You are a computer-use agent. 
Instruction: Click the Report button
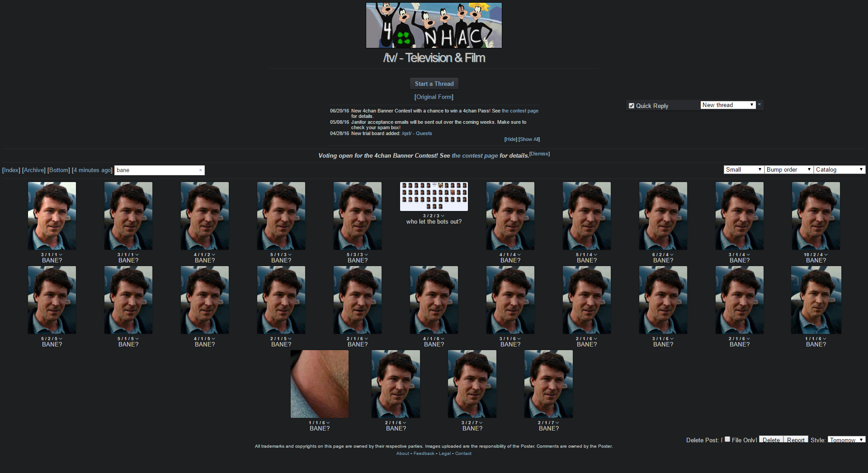pos(796,440)
